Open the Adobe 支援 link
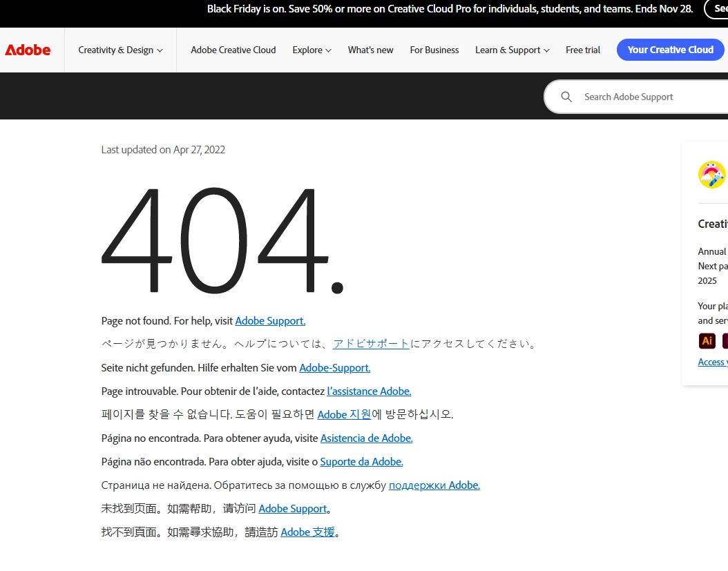The image size is (728, 571). [307, 532]
